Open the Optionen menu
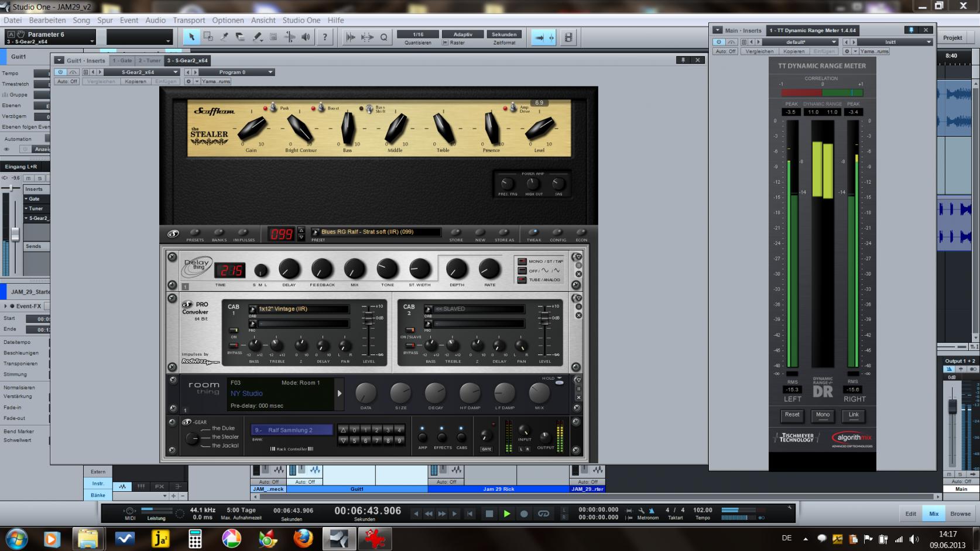The width and height of the screenshot is (980, 551). coord(228,20)
